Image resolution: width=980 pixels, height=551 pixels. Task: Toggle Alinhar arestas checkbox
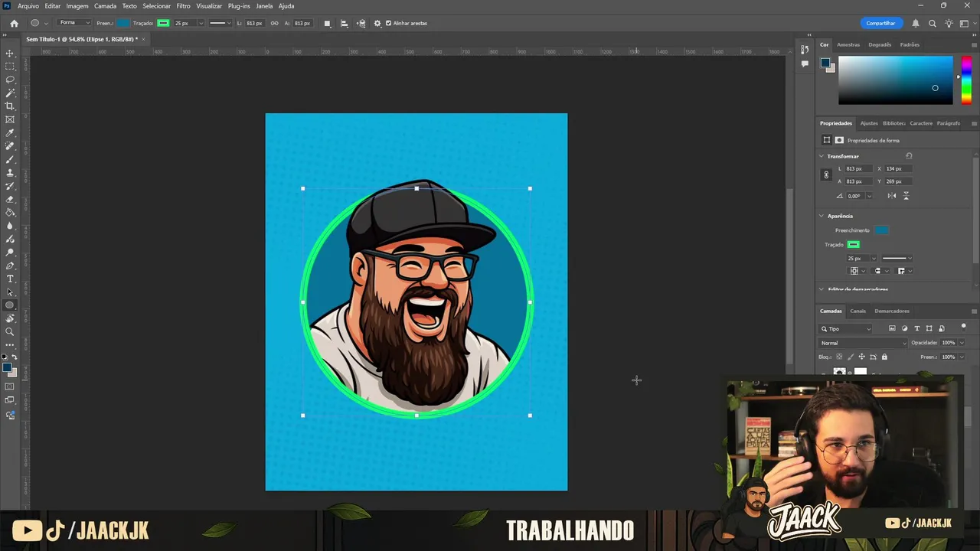[388, 23]
